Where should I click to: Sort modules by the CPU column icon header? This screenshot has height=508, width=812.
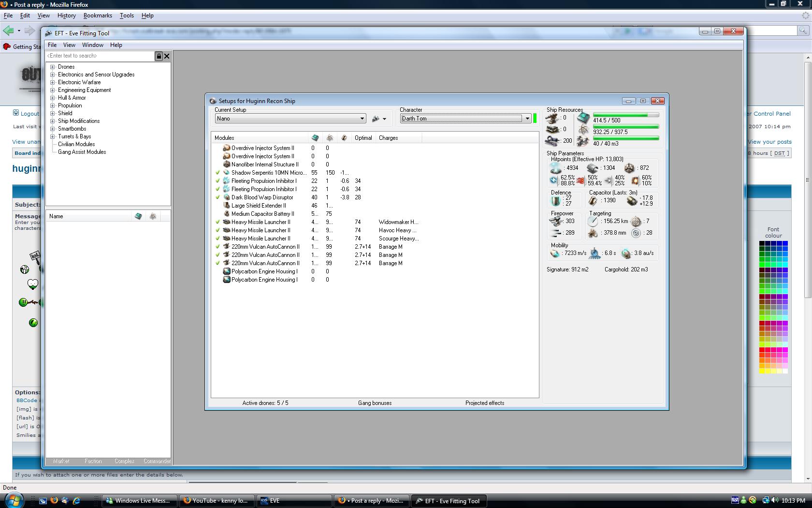pyautogui.click(x=315, y=138)
